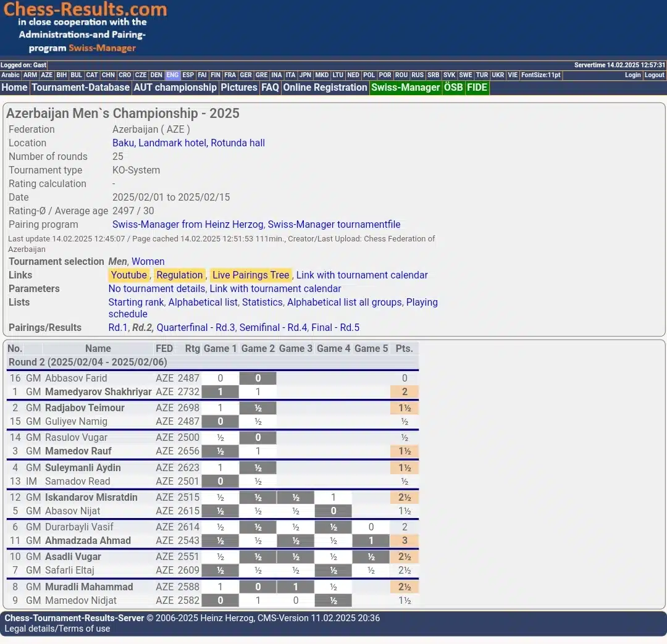Open Quarterfinal - Rd.3 pairings
Viewport: 667px width, 644px height.
[196, 327]
